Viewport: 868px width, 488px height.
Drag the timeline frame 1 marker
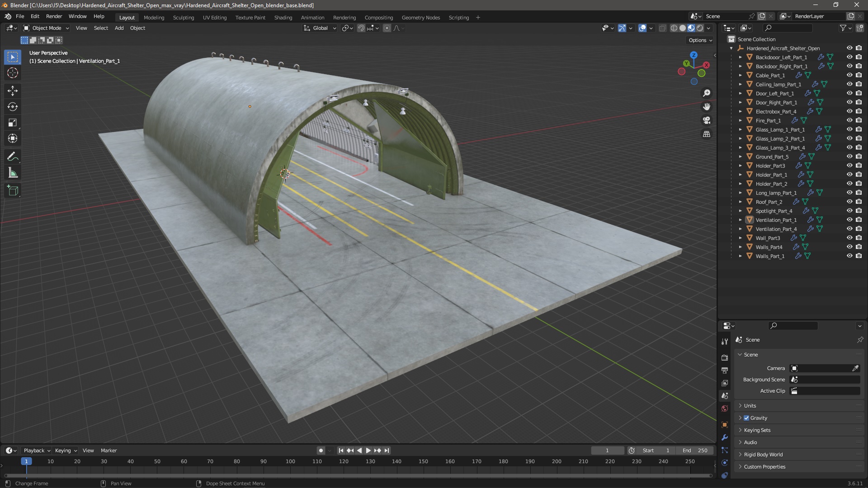pos(25,461)
